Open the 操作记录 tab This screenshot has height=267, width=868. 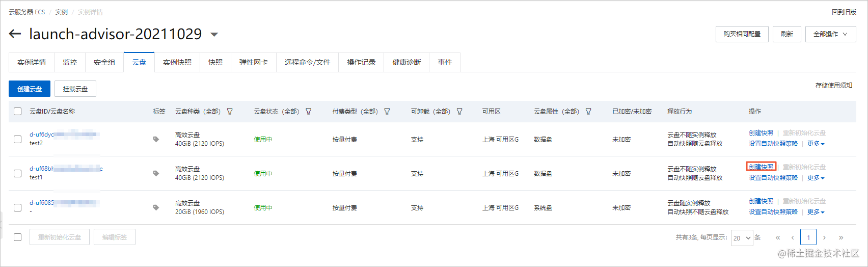[362, 62]
